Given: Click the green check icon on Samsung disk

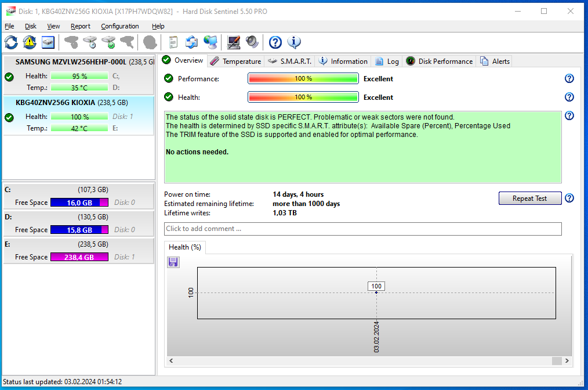Looking at the screenshot, I should pos(9,77).
